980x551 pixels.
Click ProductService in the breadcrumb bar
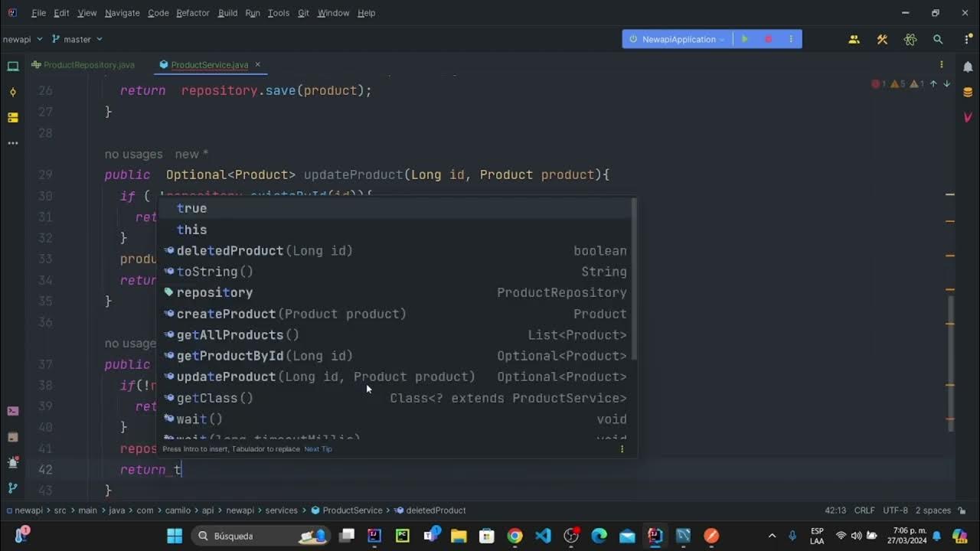click(x=346, y=510)
